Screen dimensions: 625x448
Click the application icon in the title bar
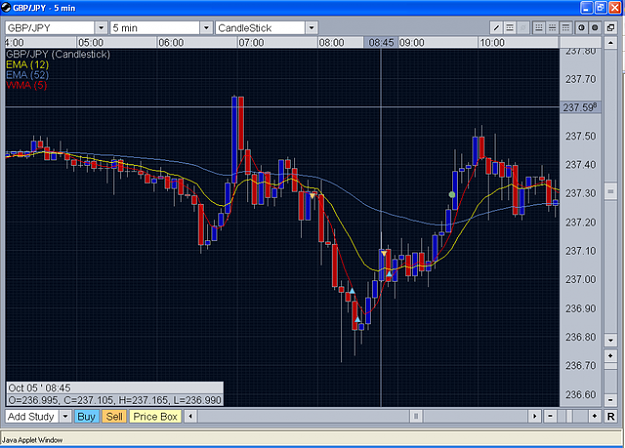click(x=6, y=8)
